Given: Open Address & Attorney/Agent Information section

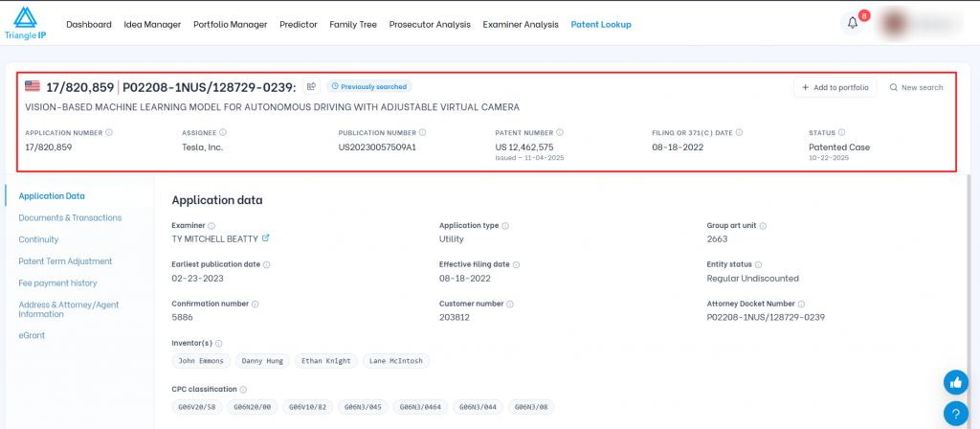Looking at the screenshot, I should pyautogui.click(x=69, y=309).
